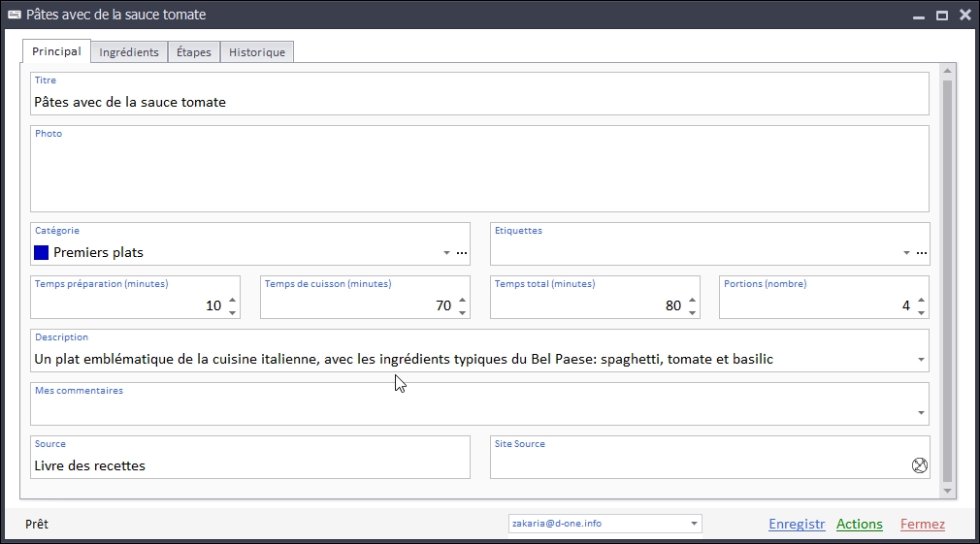Click the Enregistr save link
Screen dimensions: 980x544
[797, 524]
